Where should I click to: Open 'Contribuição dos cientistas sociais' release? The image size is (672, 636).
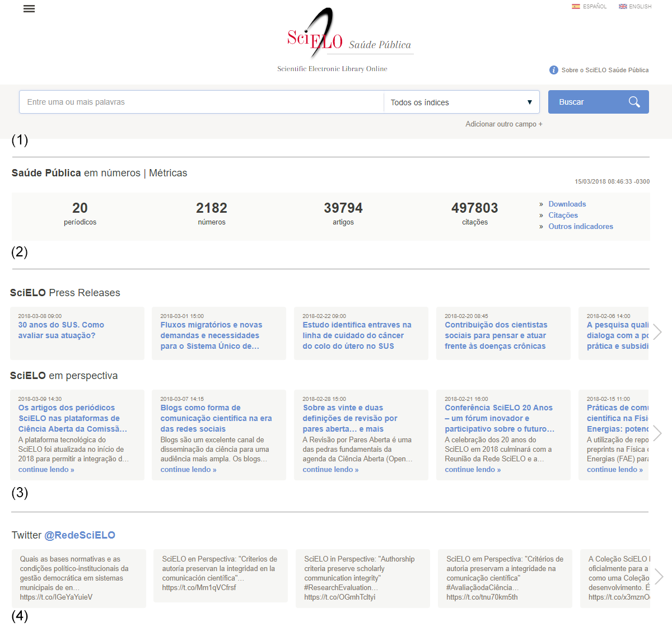[x=496, y=335]
